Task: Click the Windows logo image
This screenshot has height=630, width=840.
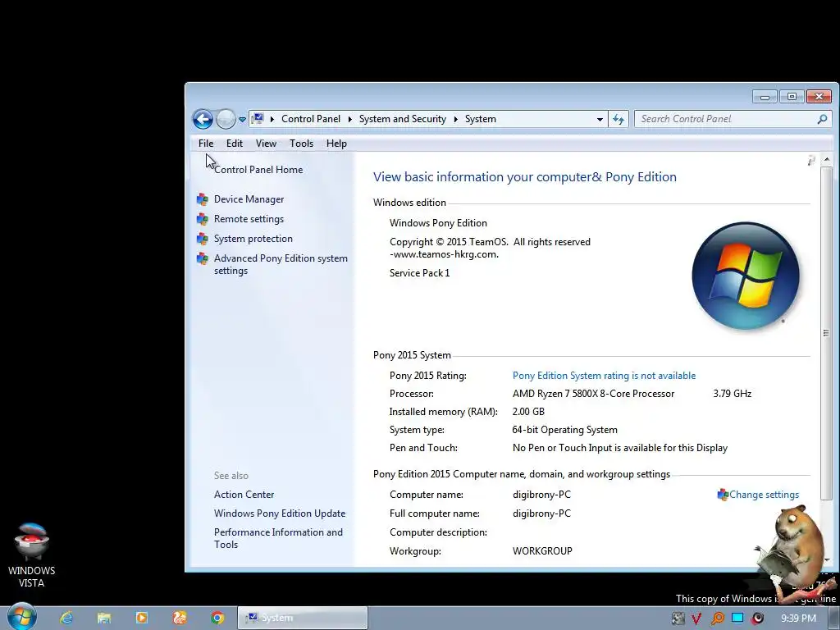Action: 745,276
